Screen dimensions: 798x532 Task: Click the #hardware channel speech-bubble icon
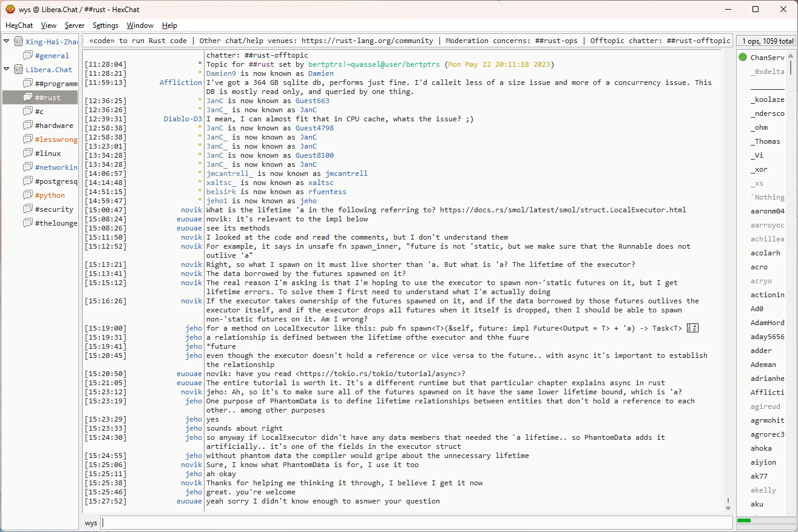[x=28, y=126]
